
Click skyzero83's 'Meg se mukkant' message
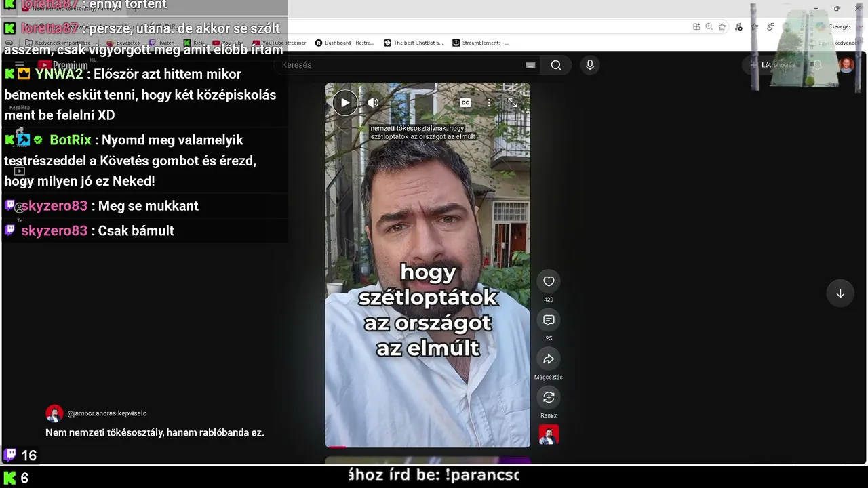tap(149, 206)
